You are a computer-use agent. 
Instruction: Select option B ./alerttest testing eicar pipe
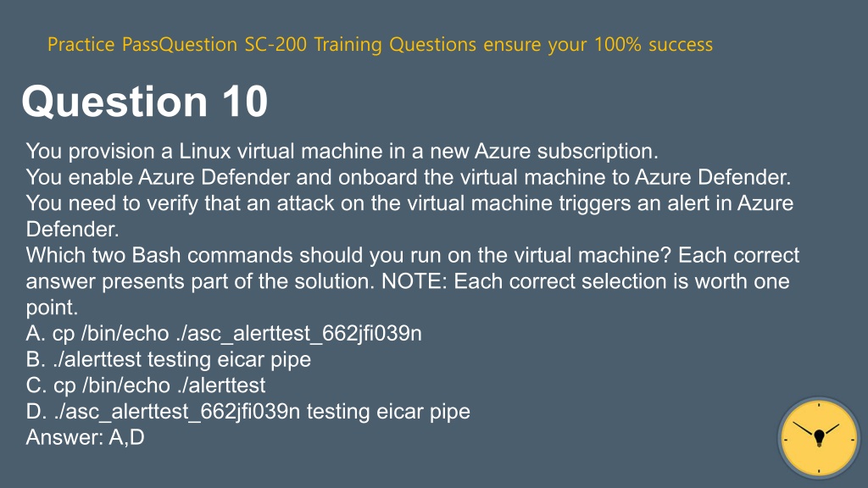pyautogui.click(x=169, y=359)
